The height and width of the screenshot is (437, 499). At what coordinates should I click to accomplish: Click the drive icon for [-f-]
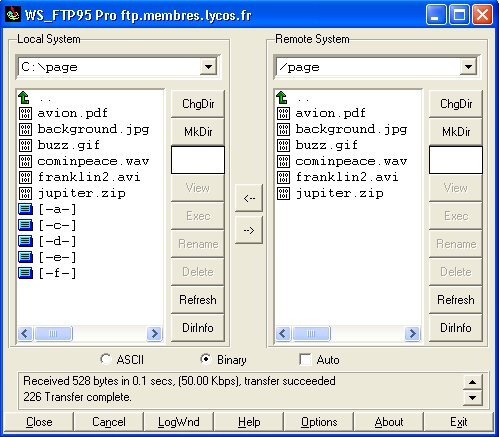coord(25,273)
